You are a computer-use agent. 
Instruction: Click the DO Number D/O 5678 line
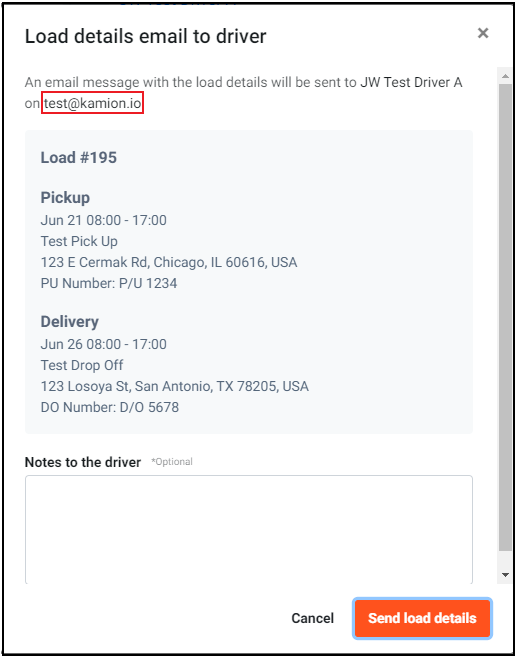click(x=110, y=407)
